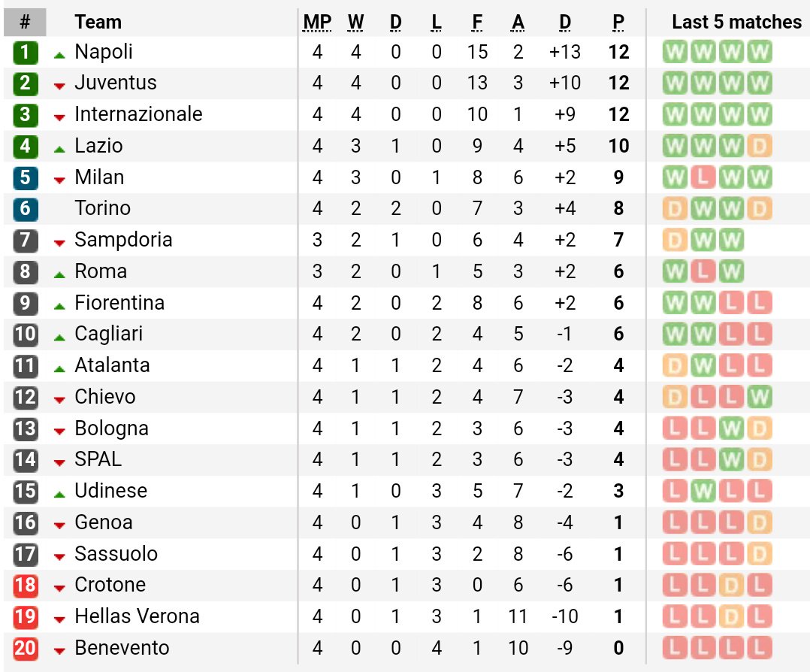Click the first W badge for Napoli
This screenshot has width=810, height=672.
(675, 52)
